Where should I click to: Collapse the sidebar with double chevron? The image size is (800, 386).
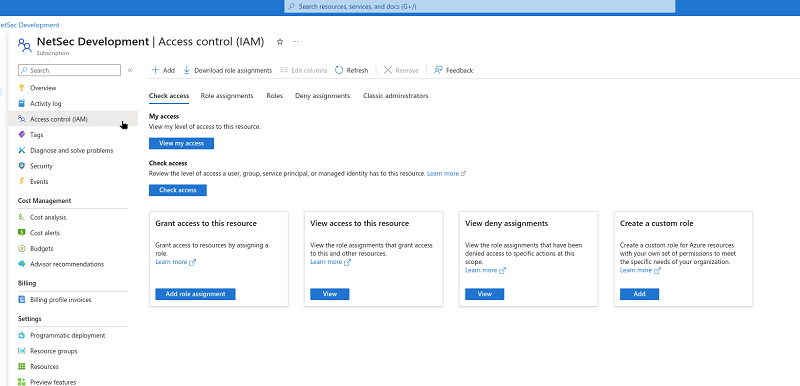(x=130, y=70)
